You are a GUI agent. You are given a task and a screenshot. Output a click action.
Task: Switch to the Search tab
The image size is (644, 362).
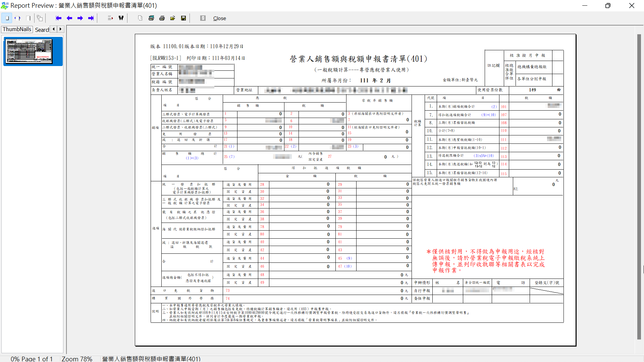click(x=42, y=30)
